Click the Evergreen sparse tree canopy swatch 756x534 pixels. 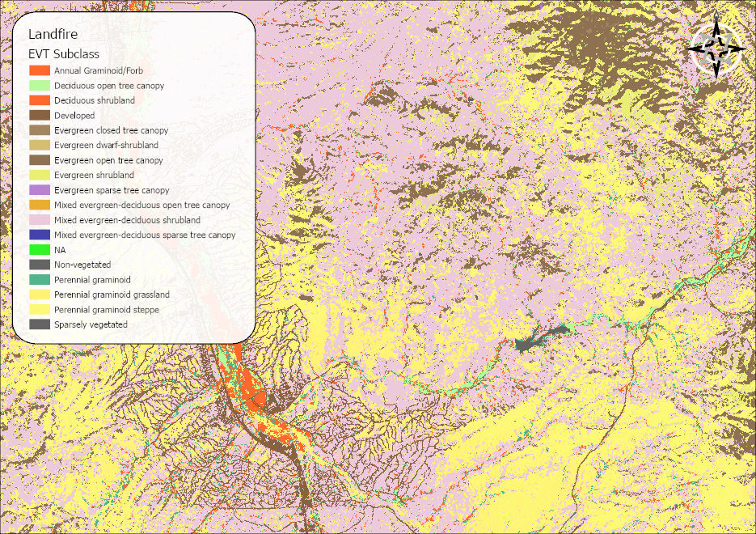(40, 190)
